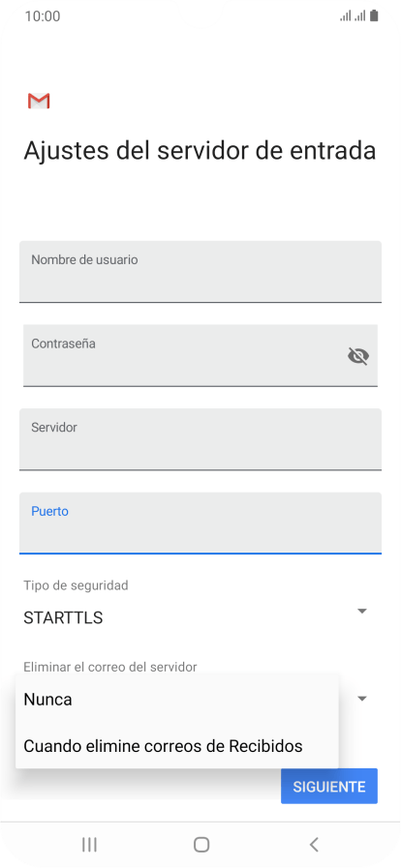The width and height of the screenshot is (401, 868).
Task: Expand the Tipo de seguridad dropdown arrow
Action: [x=362, y=612]
